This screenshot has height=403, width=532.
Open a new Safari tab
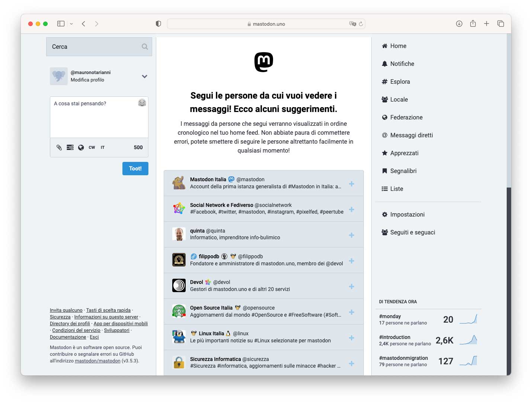(486, 24)
